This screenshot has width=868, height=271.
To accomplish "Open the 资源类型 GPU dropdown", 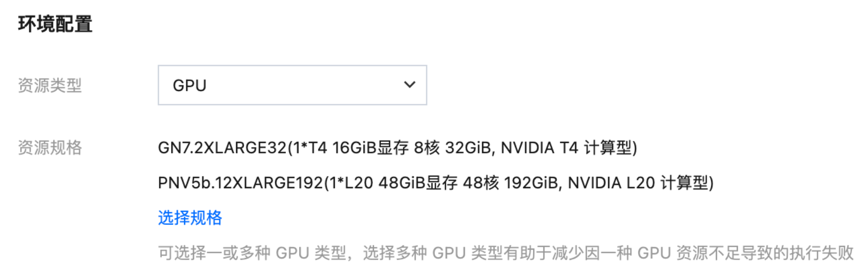I will (x=292, y=85).
